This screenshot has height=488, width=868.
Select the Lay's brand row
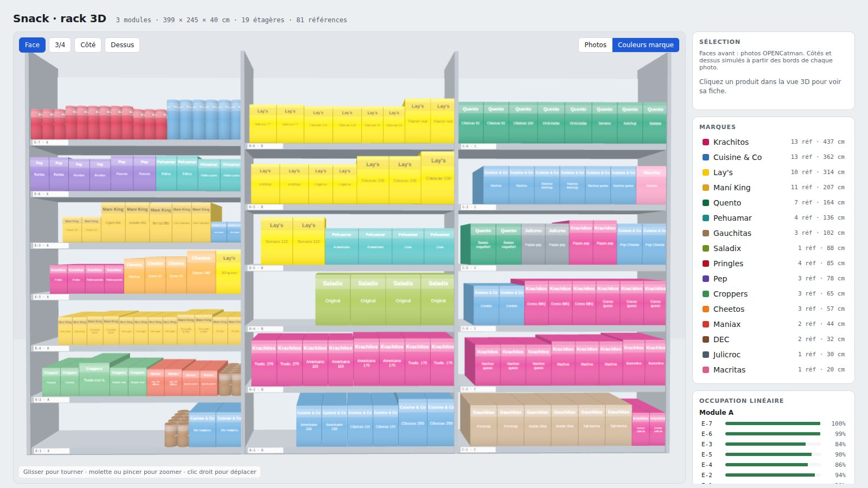773,172
